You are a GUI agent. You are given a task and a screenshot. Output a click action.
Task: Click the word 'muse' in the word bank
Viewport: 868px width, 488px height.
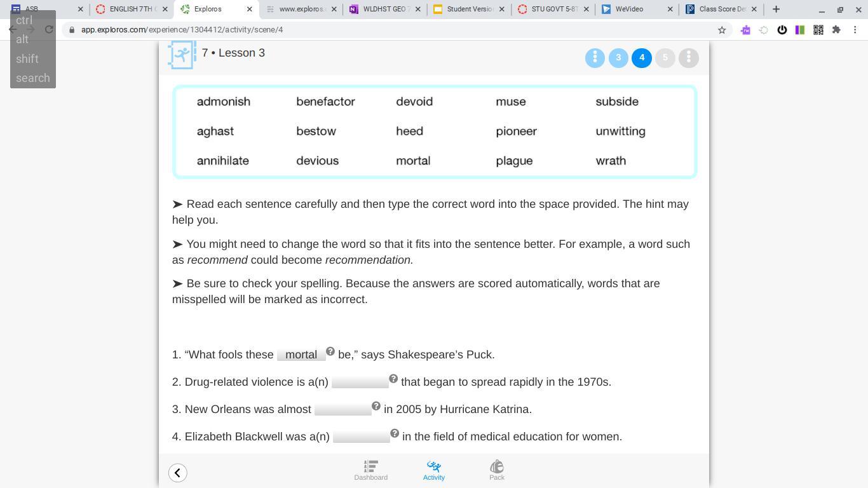(x=511, y=102)
